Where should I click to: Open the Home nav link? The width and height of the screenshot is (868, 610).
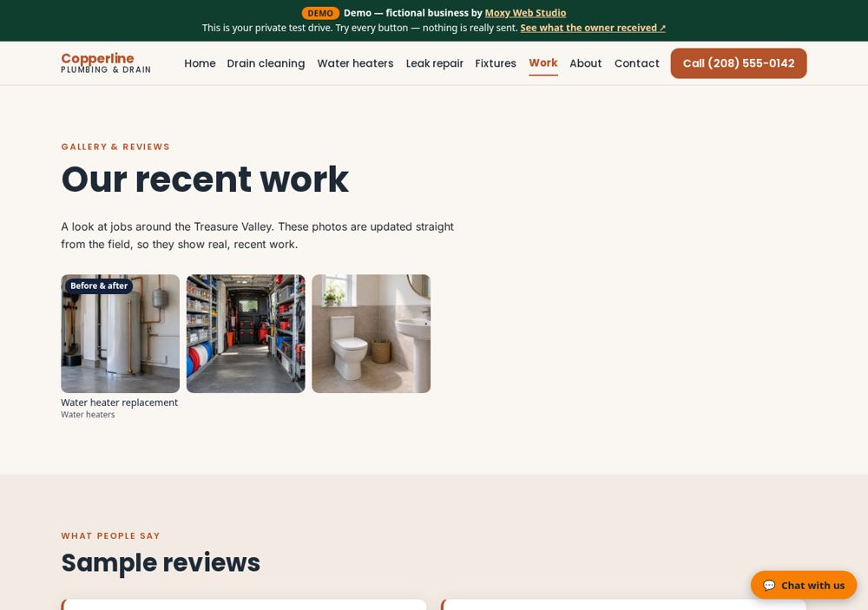click(x=200, y=63)
